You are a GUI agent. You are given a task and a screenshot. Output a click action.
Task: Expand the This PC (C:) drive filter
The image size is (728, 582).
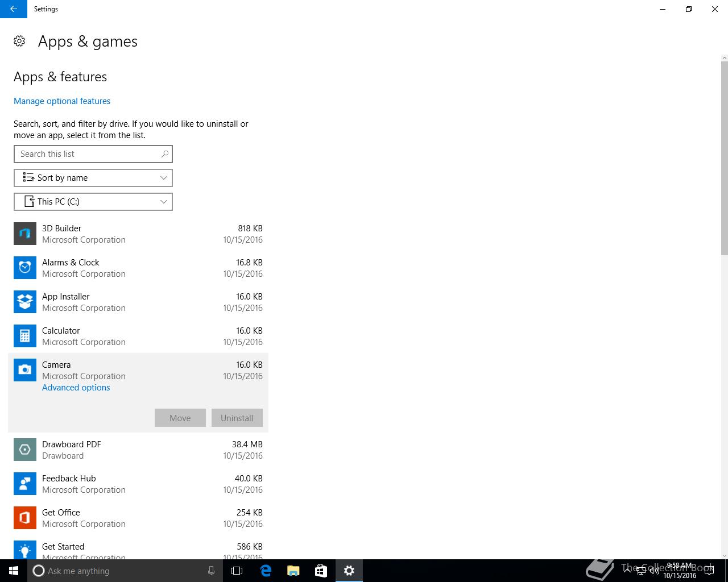pyautogui.click(x=93, y=202)
